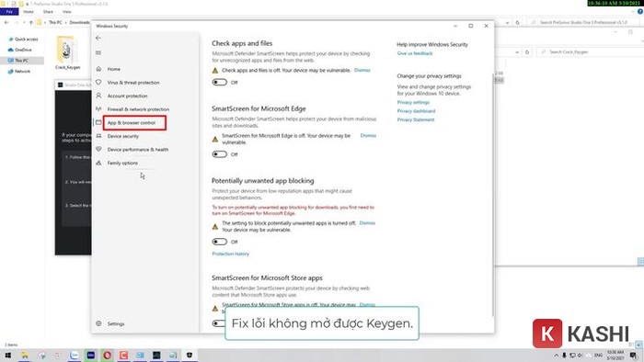Click the Settings gear icon
This screenshot has width=644, height=362.
tap(98, 323)
